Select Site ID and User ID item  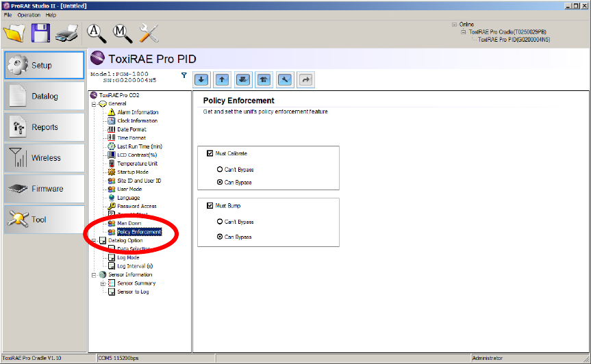(139, 181)
